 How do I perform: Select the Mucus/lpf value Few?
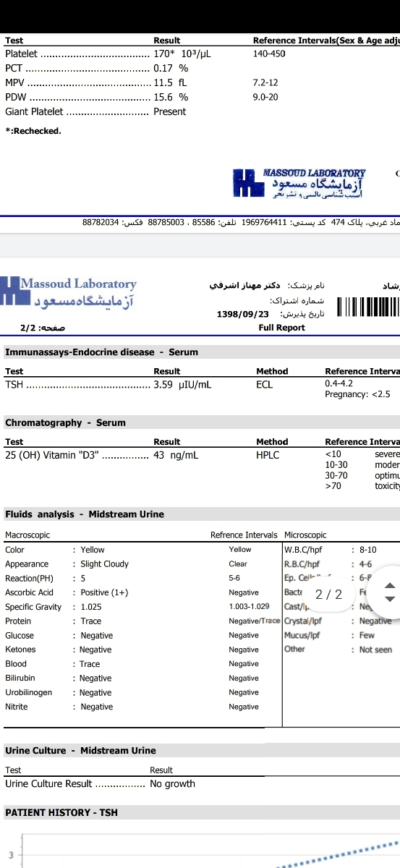(x=367, y=636)
